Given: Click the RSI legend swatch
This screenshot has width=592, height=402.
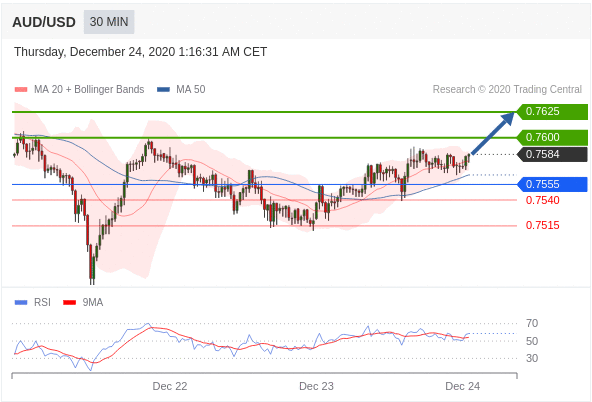Looking at the screenshot, I should (x=21, y=302).
